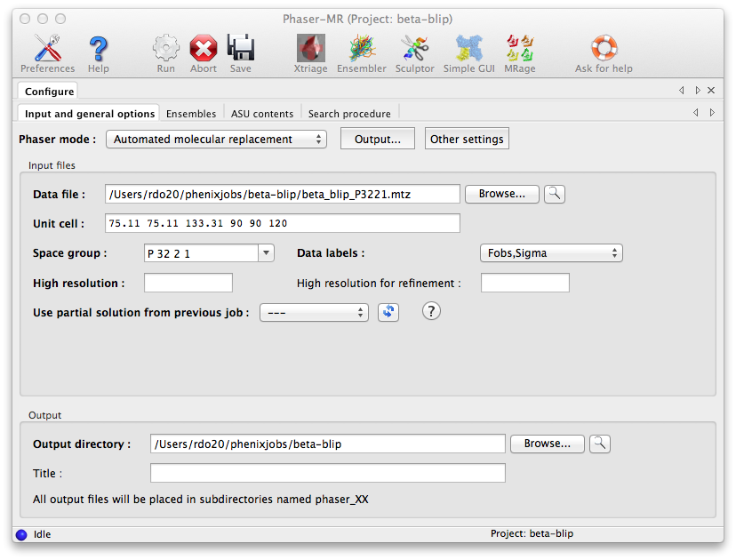Viewport: 736px width, 560px height.
Task: Click the red Abort icon
Action: click(x=204, y=49)
